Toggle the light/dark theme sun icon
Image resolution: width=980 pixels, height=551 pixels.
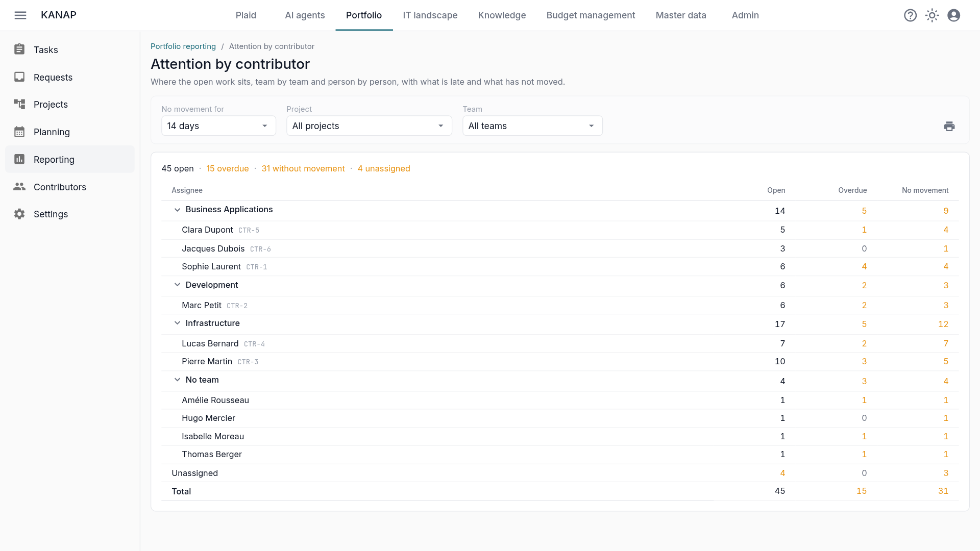coord(932,15)
